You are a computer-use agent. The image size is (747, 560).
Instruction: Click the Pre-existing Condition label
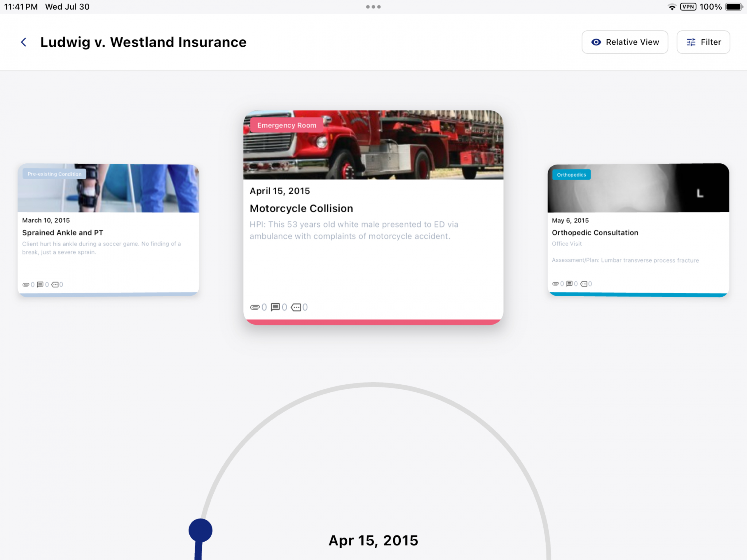54,174
